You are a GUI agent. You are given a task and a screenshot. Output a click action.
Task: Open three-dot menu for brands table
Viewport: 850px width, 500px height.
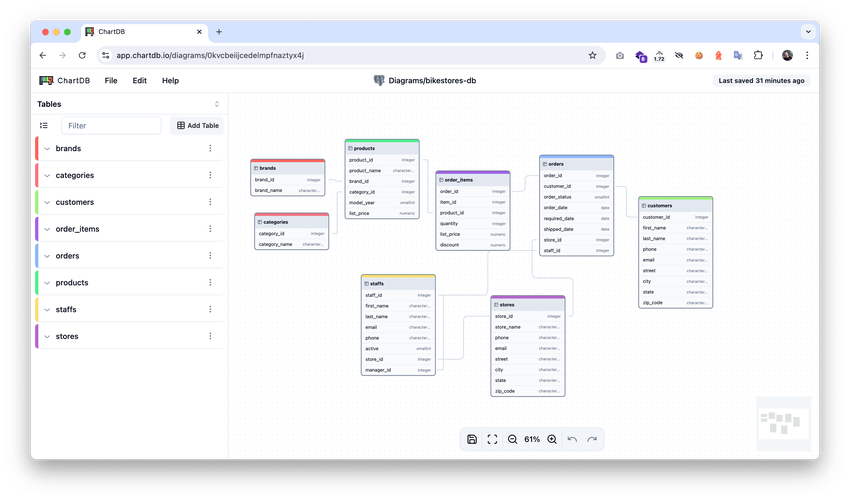tap(210, 148)
